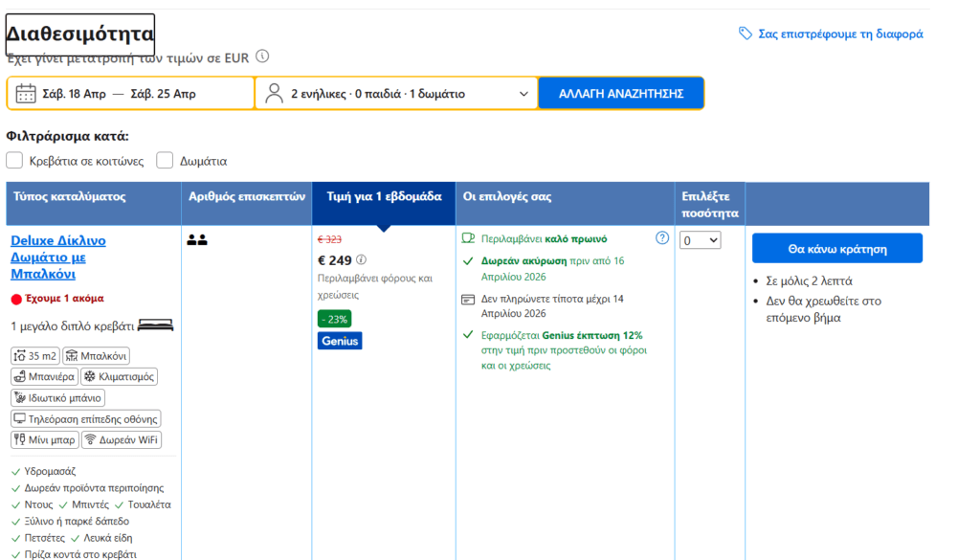Click the info icon beside EUR conversion text
Viewport: 980px width, 560px height.
(x=262, y=56)
